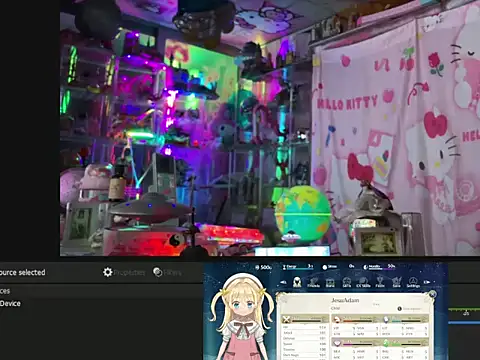Open the Friends menu icon

(x=313, y=283)
